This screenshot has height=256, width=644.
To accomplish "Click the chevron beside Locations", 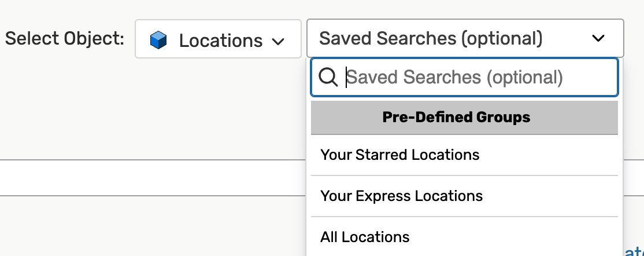I will (278, 42).
